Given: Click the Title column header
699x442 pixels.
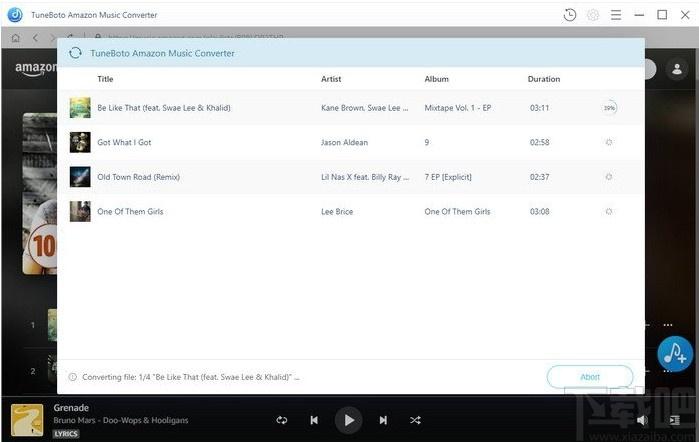Looking at the screenshot, I should tap(105, 79).
